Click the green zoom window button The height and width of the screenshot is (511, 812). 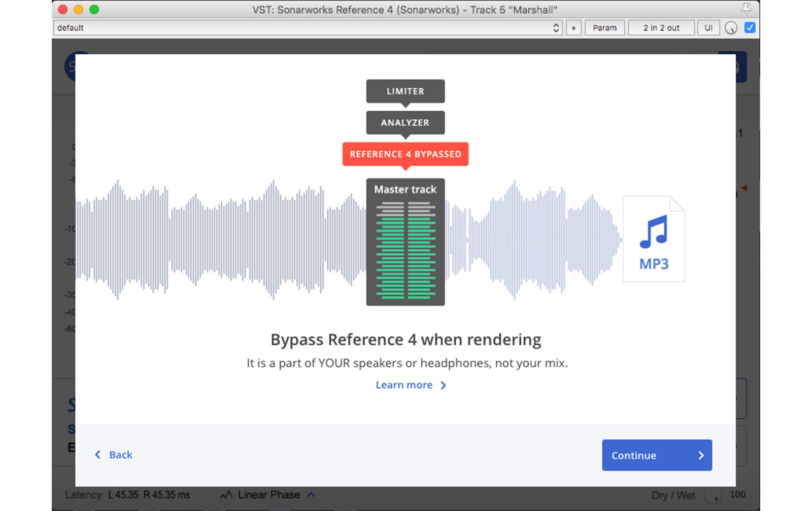click(x=94, y=9)
